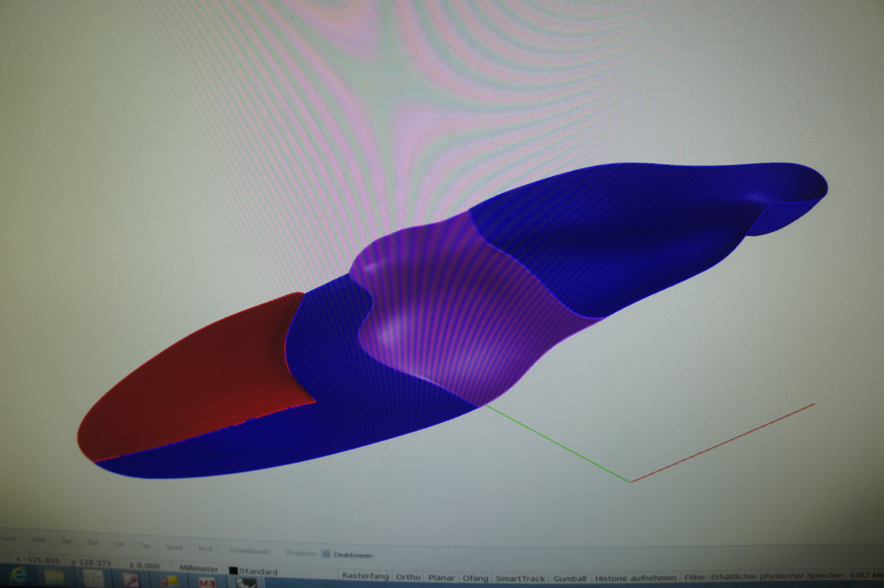Check Deaktivieren to disable object snaps
The image size is (884, 588).
pos(326,554)
